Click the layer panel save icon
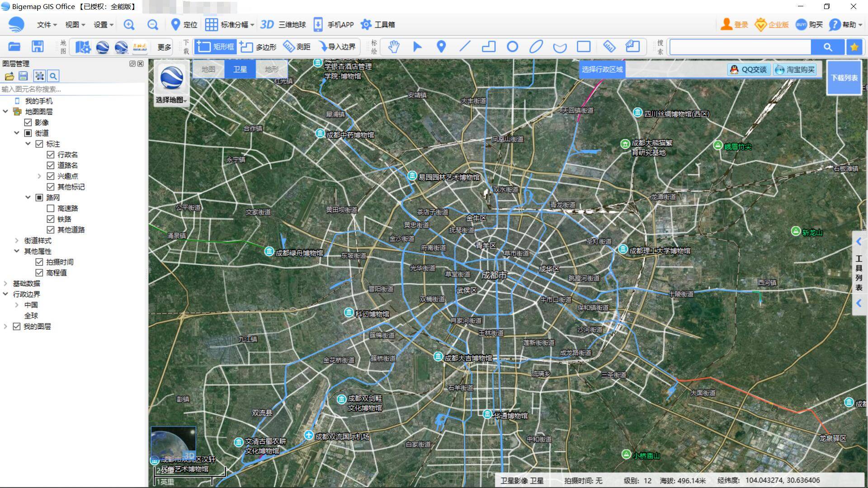 [24, 76]
